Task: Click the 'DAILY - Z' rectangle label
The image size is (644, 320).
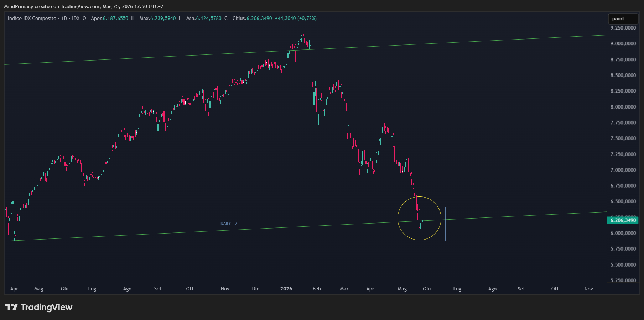Action: pos(229,224)
